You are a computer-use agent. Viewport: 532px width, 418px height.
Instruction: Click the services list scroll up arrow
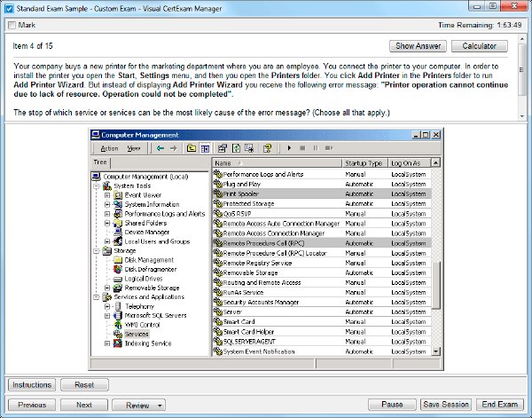tap(436, 163)
